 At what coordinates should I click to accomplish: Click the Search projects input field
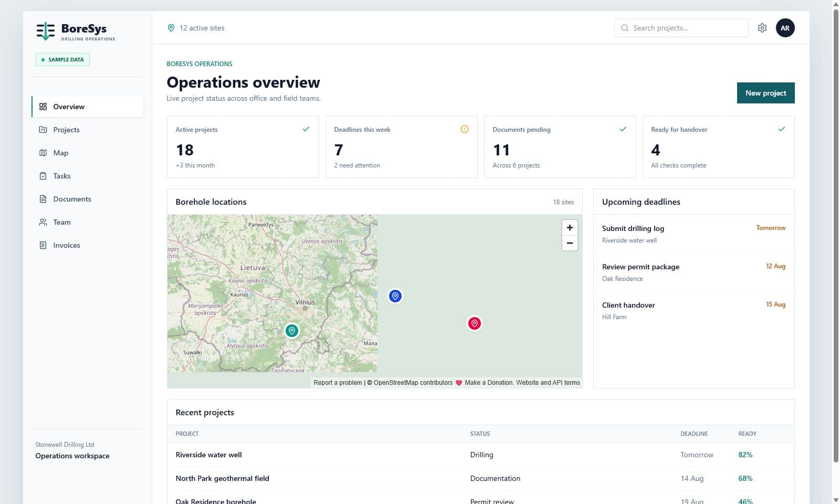coord(681,28)
